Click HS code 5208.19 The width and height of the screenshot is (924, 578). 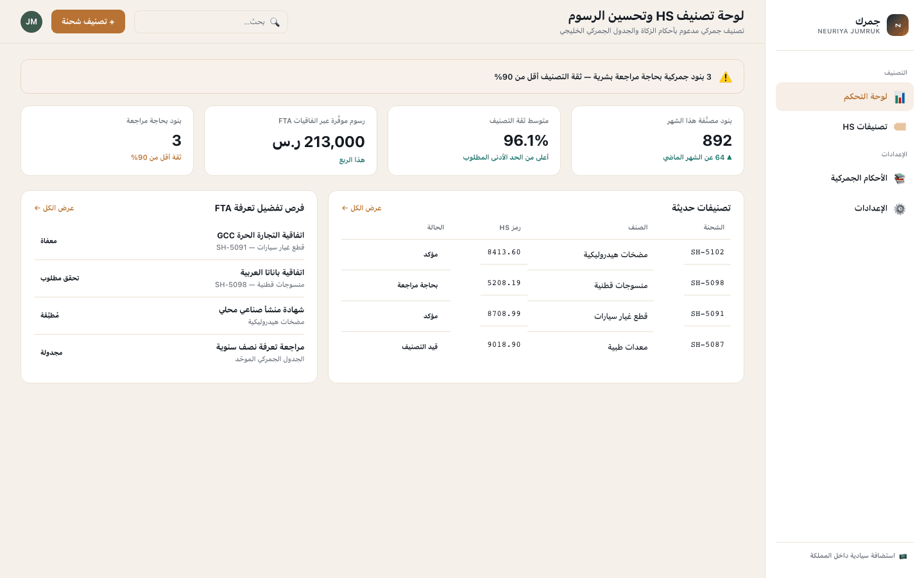click(x=504, y=283)
